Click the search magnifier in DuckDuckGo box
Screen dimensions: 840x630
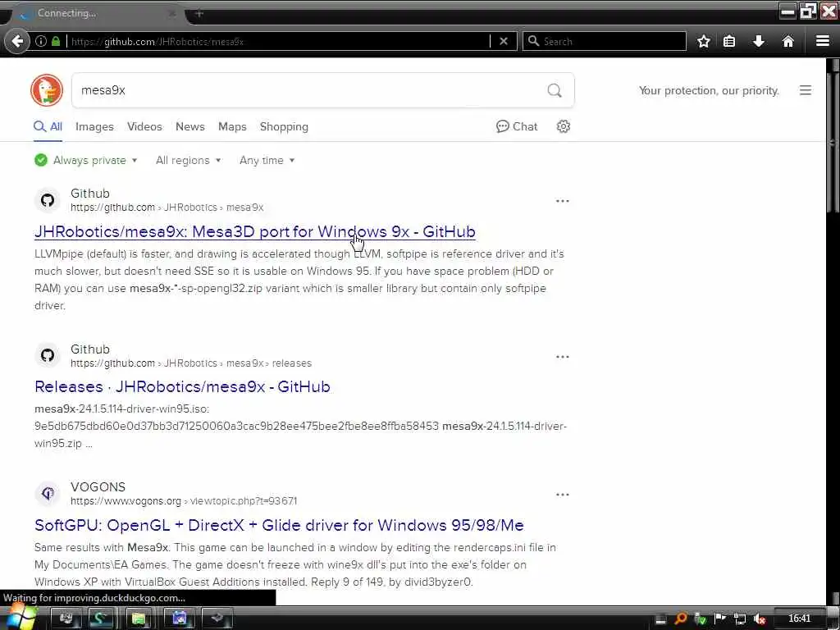click(x=555, y=90)
